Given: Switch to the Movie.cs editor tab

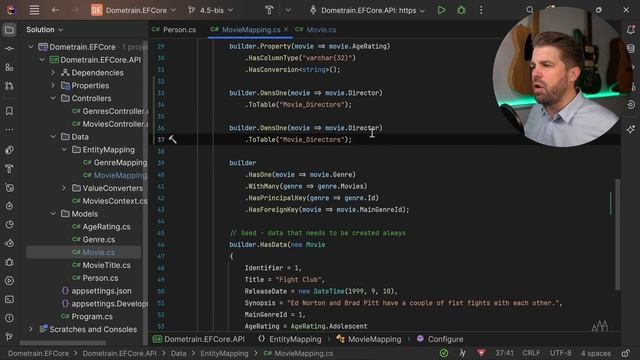Looking at the screenshot, I should click(x=316, y=30).
